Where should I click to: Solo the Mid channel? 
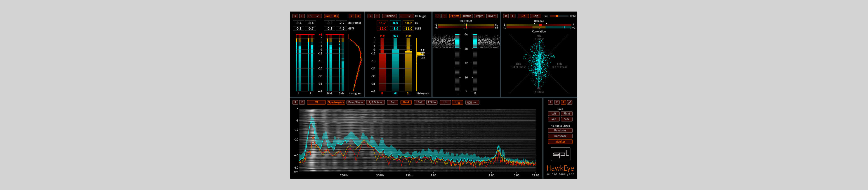pyautogui.click(x=554, y=119)
